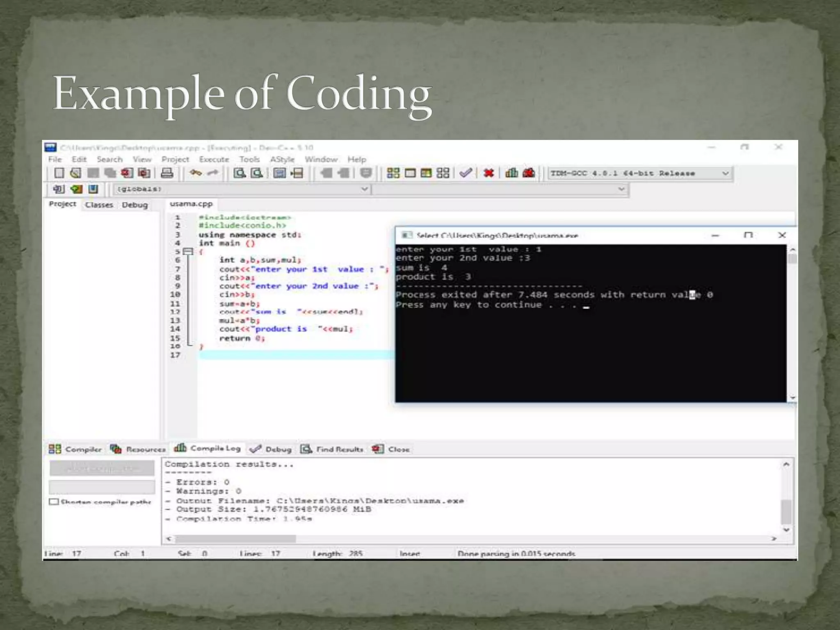840x630 pixels.
Task: Click the Close button in bottom panel
Action: [391, 450]
